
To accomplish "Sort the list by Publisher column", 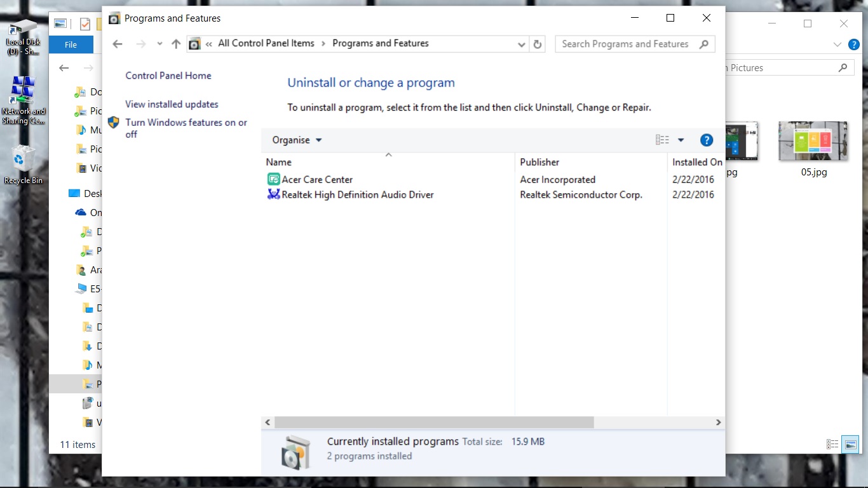I will 591,162.
